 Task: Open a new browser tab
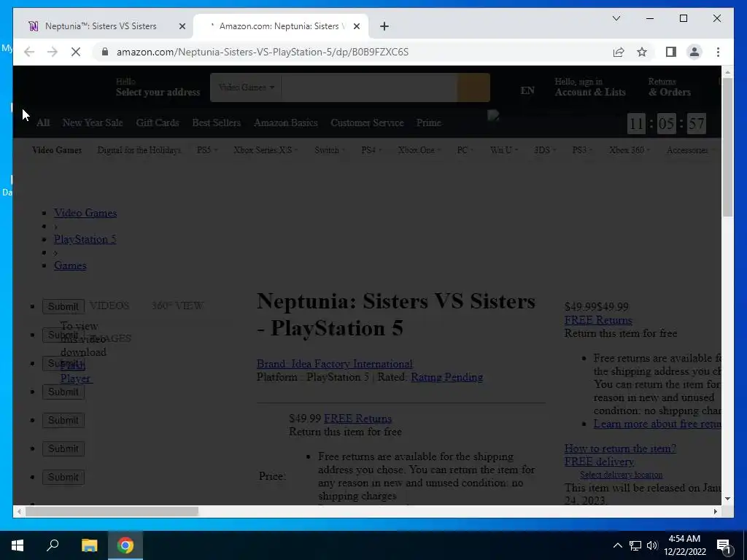pos(384,26)
